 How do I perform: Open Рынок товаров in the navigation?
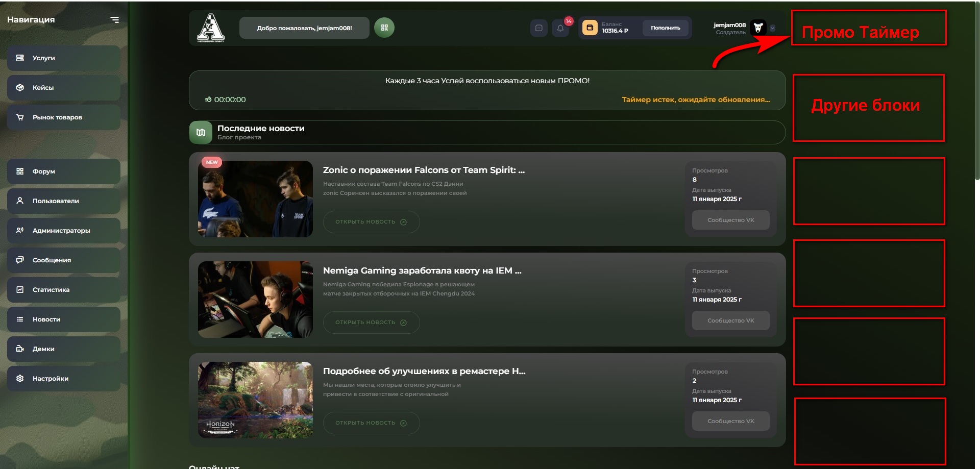coord(63,117)
